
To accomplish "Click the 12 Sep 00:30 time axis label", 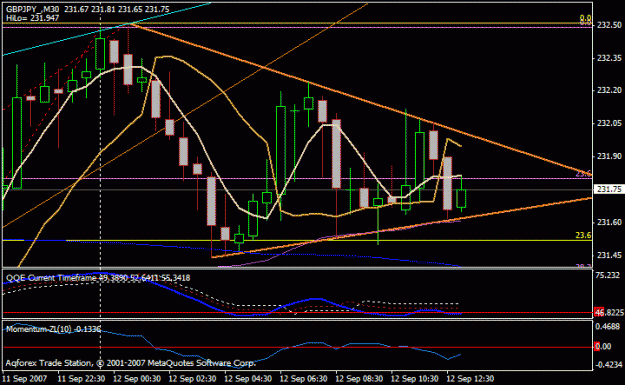I will 137,379.
